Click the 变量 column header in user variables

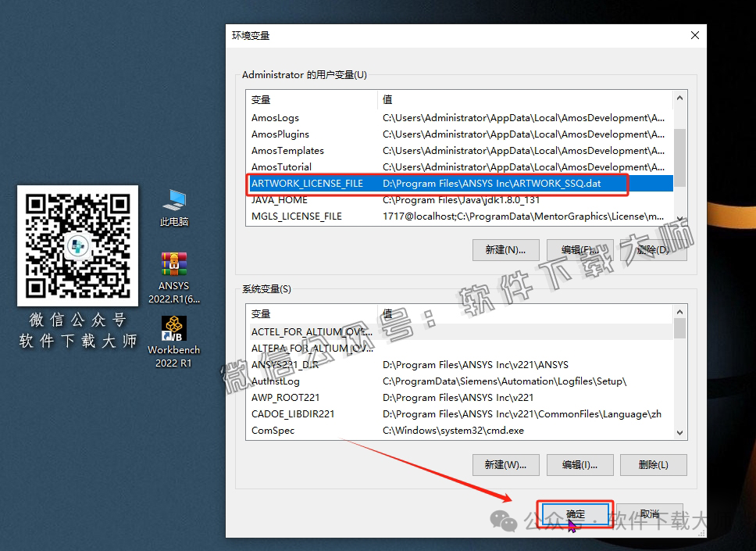pyautogui.click(x=311, y=100)
